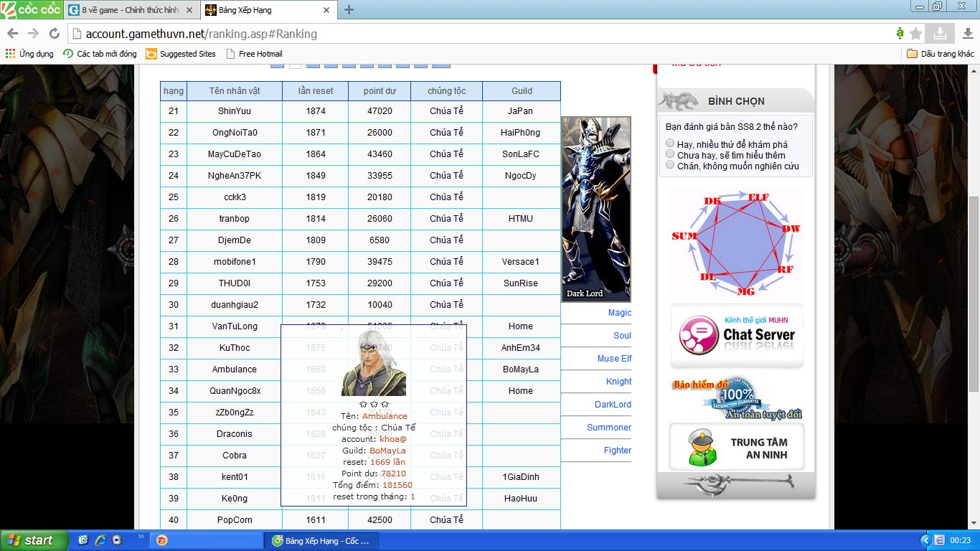Click character name "QuanNgoc8x"
Screen dimensions: 980x551
click(235, 391)
